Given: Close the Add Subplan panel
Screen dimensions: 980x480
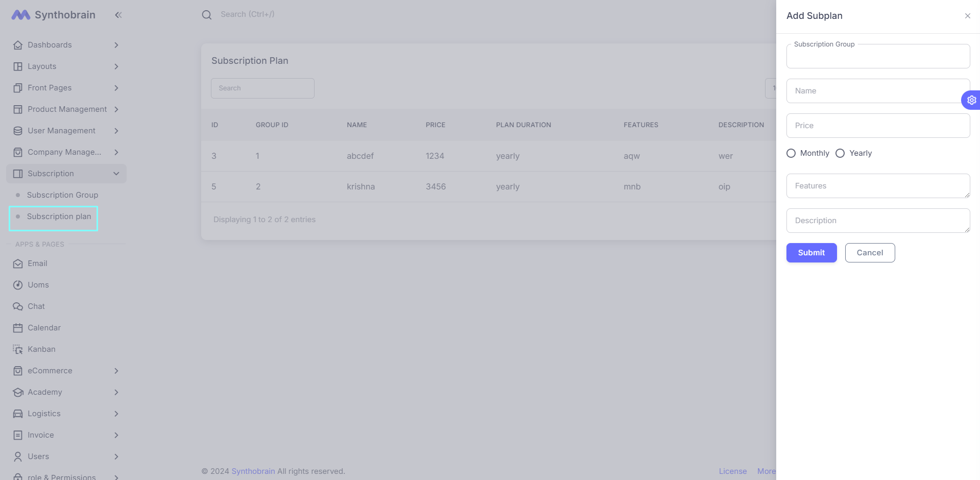Looking at the screenshot, I should pos(967,16).
